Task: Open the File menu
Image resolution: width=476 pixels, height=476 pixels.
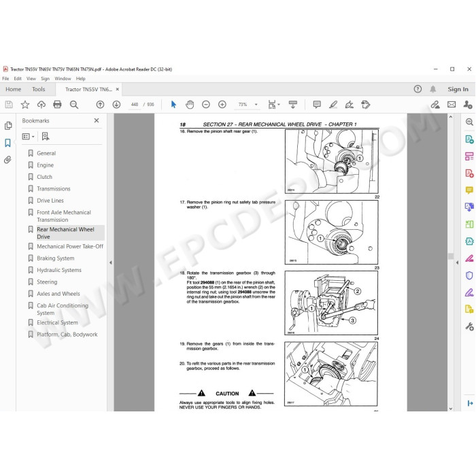Action: pos(5,79)
